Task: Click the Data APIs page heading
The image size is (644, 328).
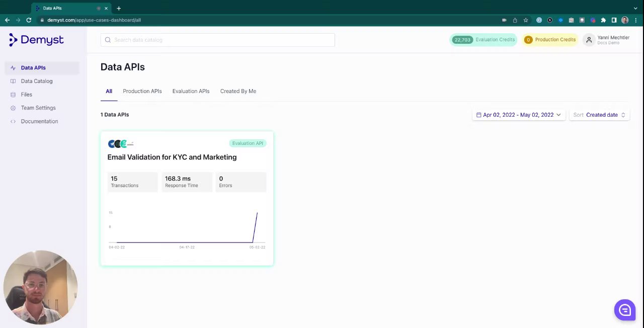Action: point(123,67)
